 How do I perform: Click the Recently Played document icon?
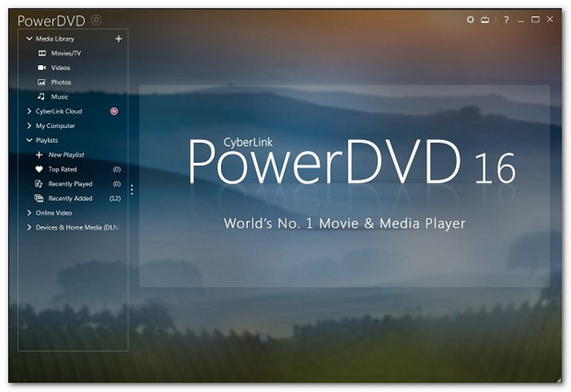(38, 184)
